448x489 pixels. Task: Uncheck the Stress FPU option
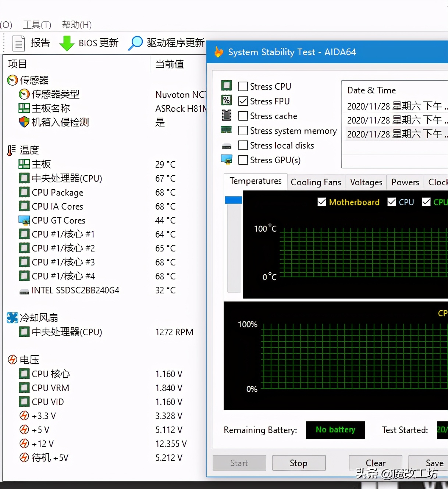point(243,101)
